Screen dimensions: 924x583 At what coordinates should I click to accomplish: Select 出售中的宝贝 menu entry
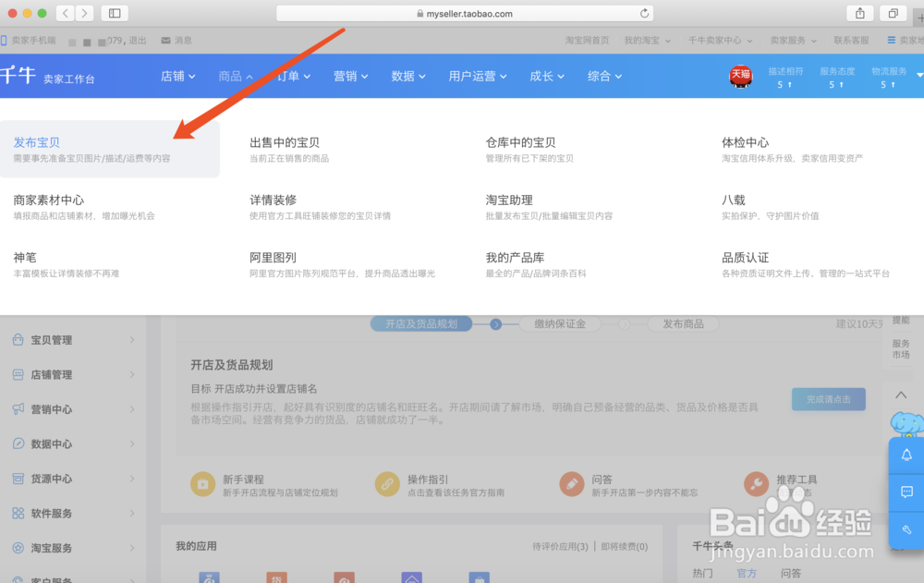click(285, 142)
